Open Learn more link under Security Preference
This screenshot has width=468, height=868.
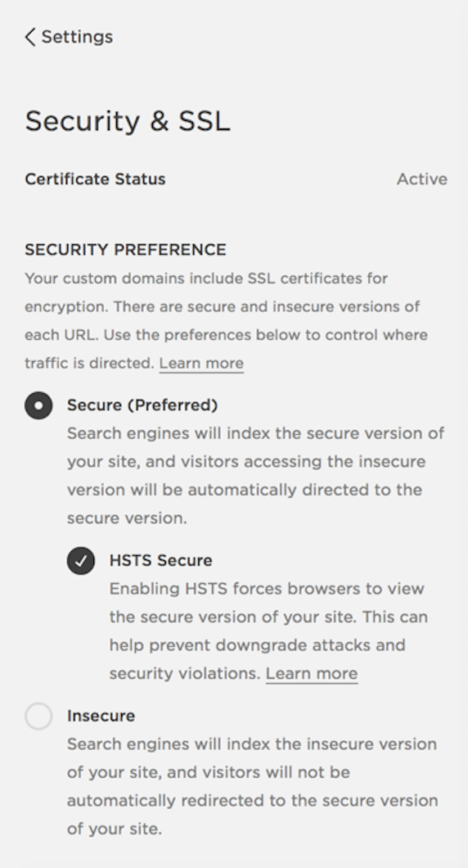(201, 363)
